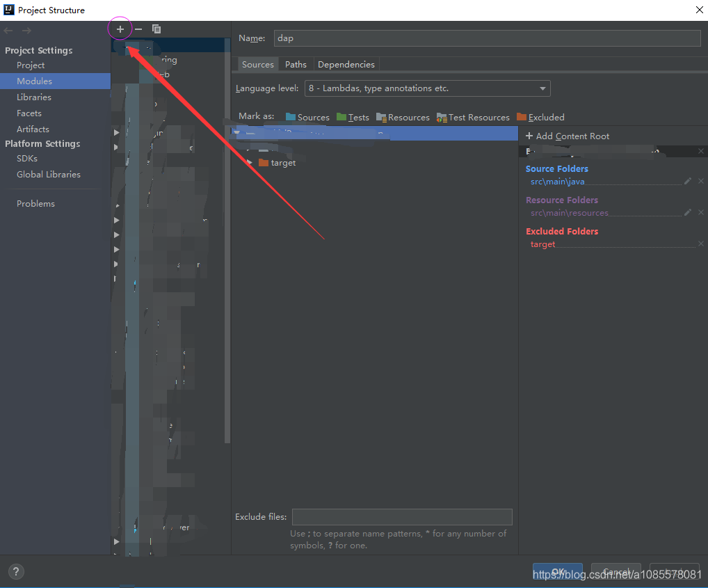Mark folder as Test Resources
The height and width of the screenshot is (588, 708).
pyautogui.click(x=473, y=118)
